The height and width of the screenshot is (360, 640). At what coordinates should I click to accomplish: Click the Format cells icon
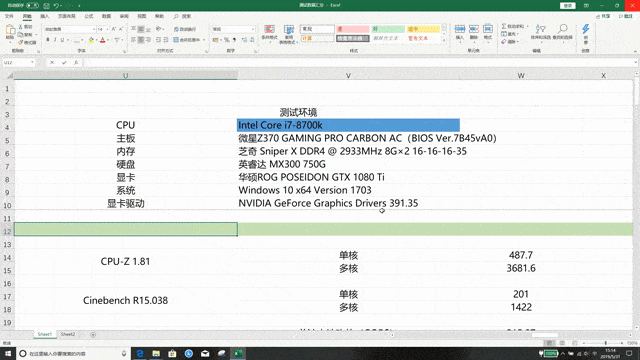point(488,29)
